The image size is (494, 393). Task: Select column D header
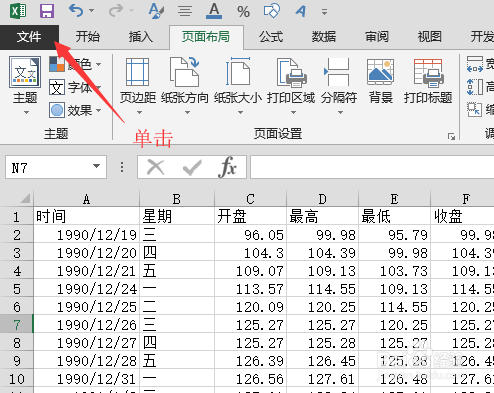pyautogui.click(x=322, y=199)
